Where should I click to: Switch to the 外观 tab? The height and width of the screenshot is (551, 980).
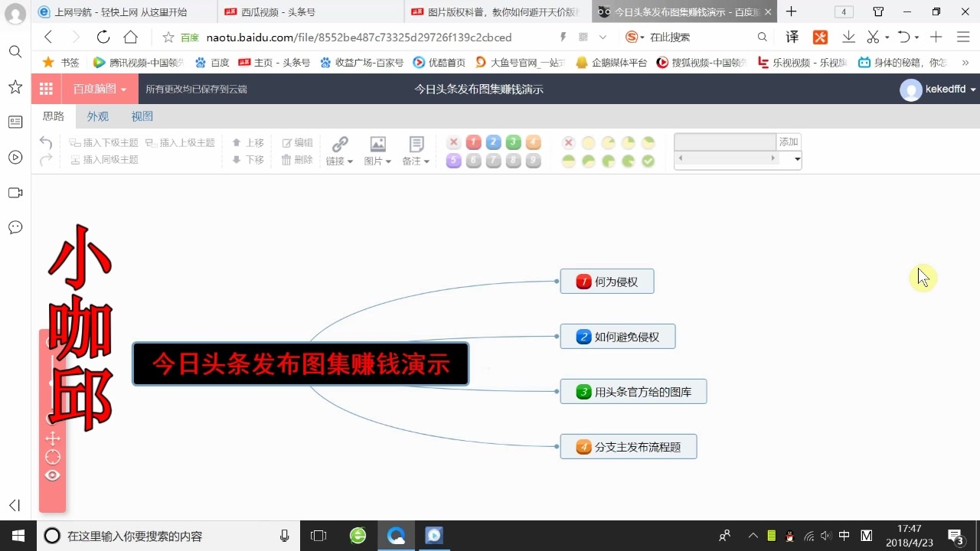(97, 116)
